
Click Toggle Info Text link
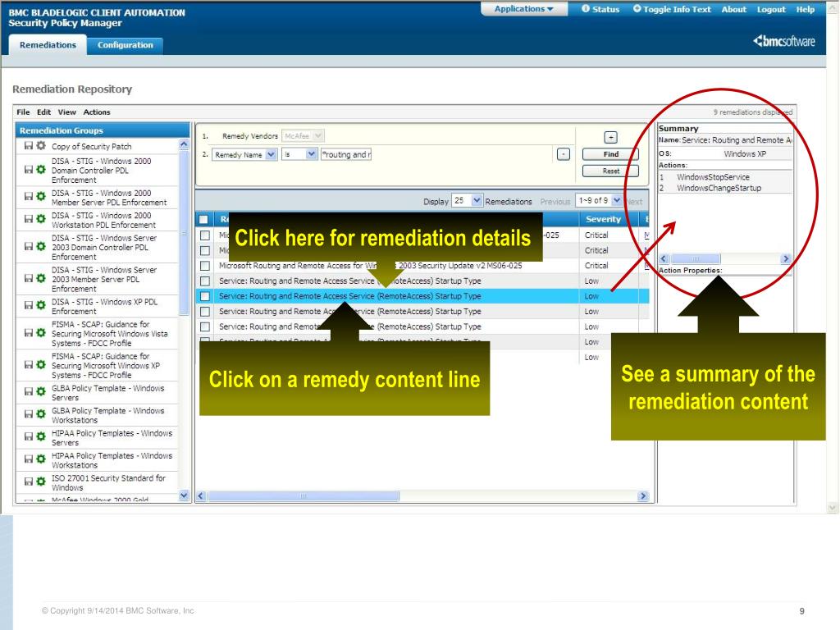click(672, 9)
